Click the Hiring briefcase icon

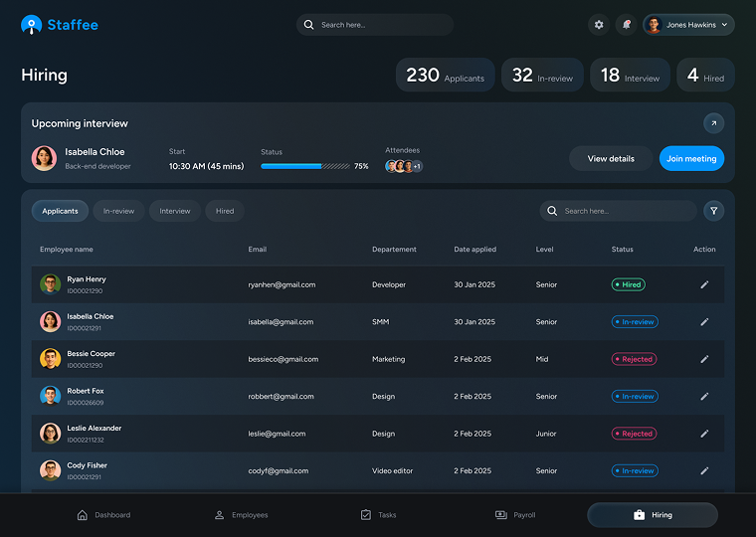point(639,515)
